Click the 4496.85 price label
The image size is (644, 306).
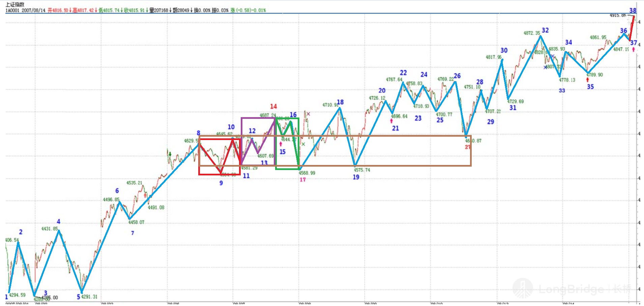[111, 200]
